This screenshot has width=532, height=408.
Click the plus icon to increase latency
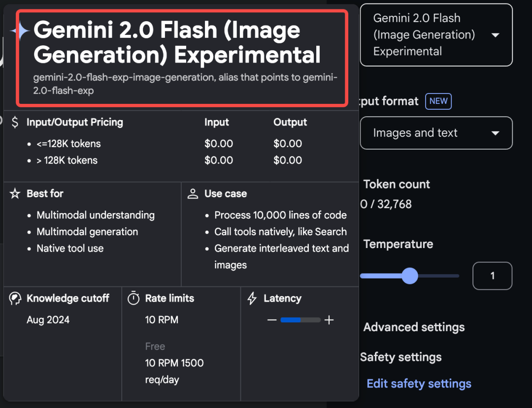(x=329, y=319)
